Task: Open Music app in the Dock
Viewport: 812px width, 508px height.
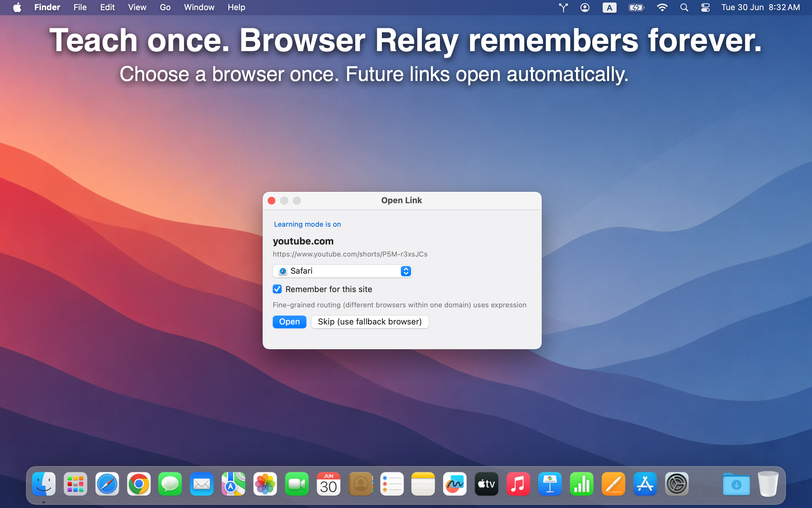Action: (518, 484)
